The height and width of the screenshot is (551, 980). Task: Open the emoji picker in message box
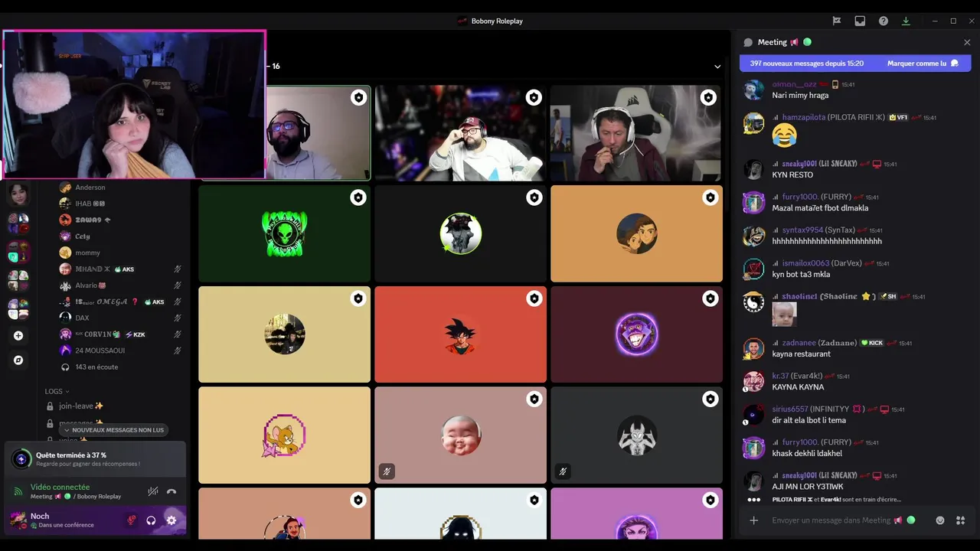click(x=940, y=520)
